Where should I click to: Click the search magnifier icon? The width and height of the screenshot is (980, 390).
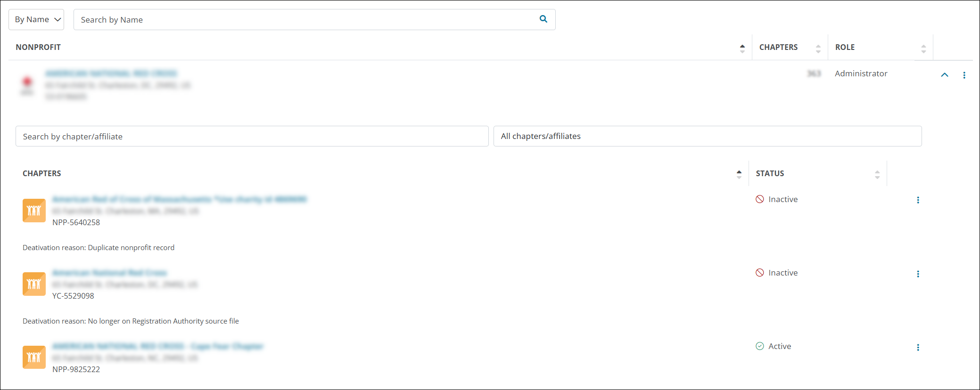543,19
